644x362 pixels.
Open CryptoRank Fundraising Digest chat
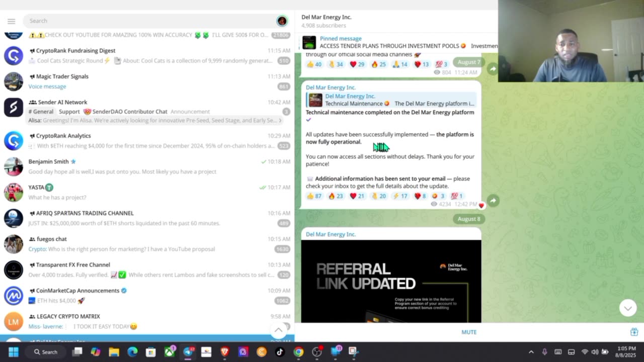(147, 56)
